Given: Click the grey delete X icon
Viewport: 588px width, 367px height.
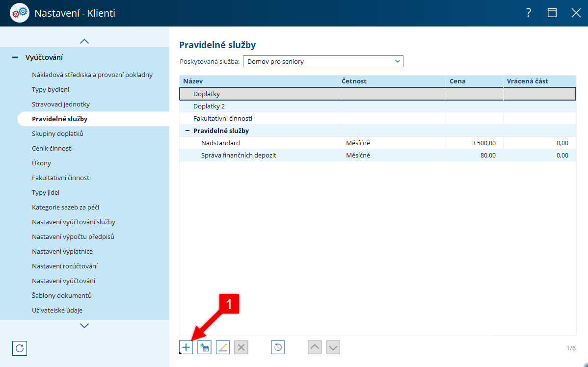Looking at the screenshot, I should click(241, 347).
